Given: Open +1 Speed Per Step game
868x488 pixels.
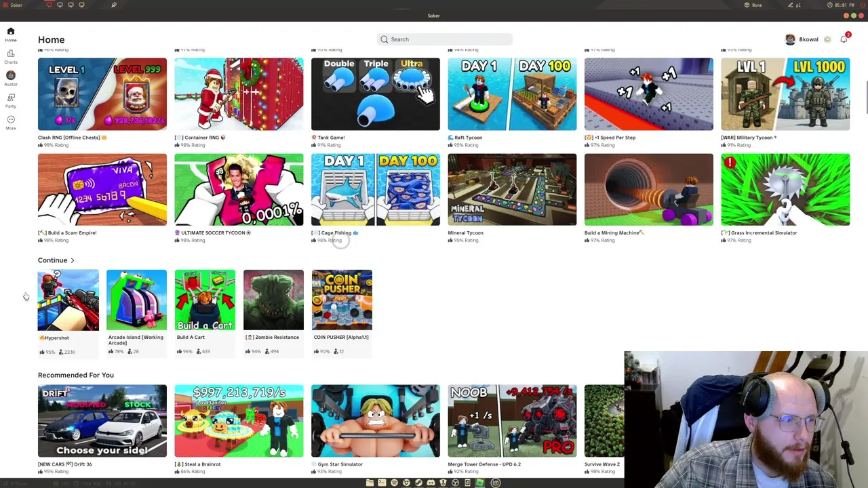Looking at the screenshot, I should tap(649, 94).
